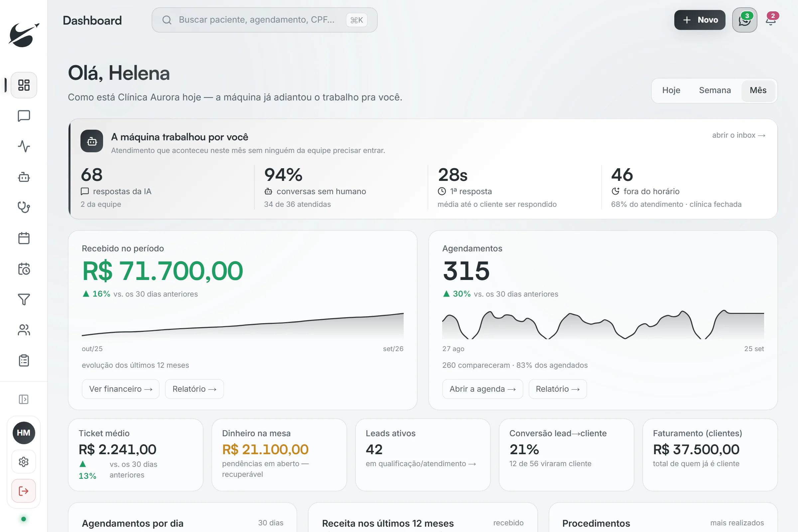Select the Hoje period option

coord(671,90)
